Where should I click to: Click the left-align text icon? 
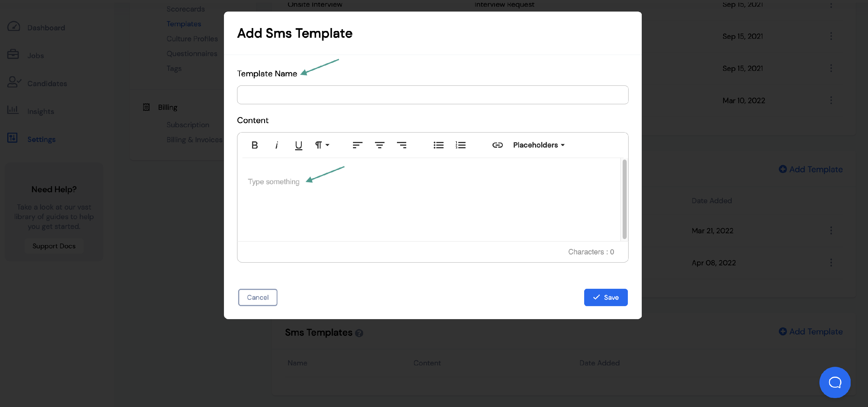point(356,145)
